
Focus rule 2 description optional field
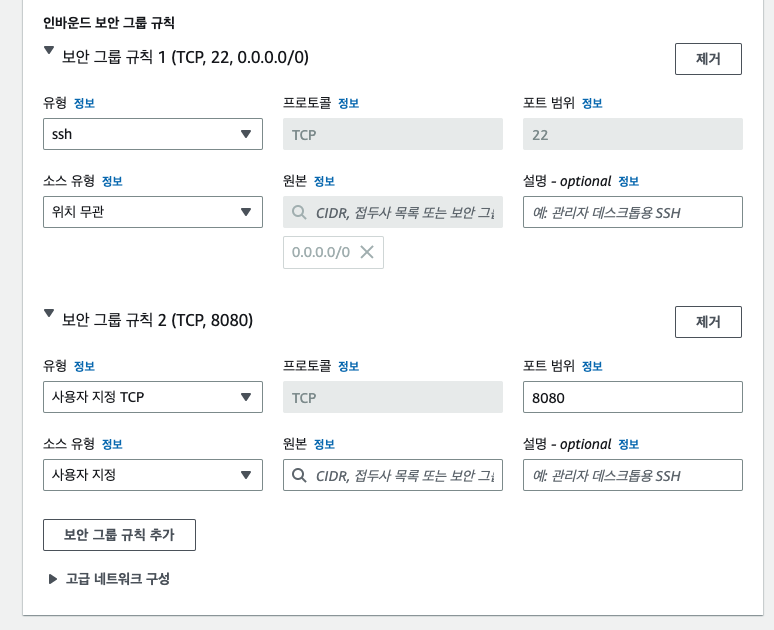pyautogui.click(x=633, y=475)
